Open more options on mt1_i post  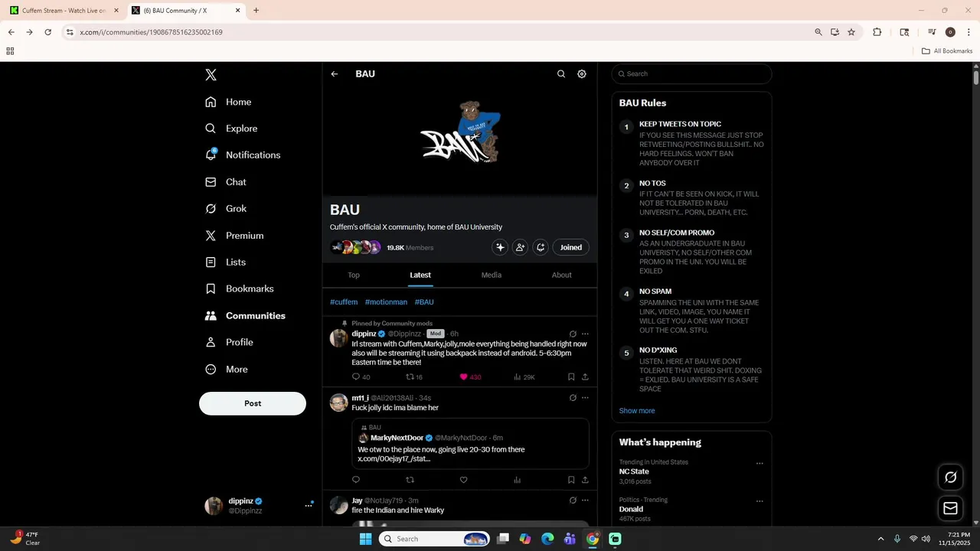[x=585, y=398]
